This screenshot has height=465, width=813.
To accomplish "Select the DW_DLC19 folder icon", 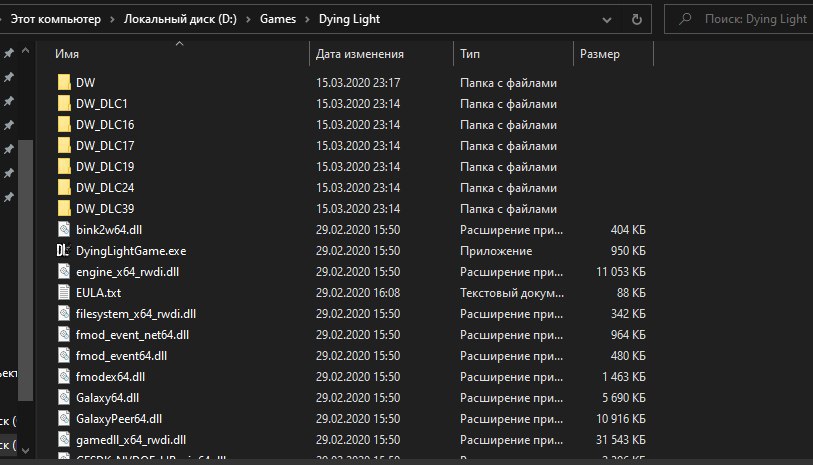I will point(64,166).
